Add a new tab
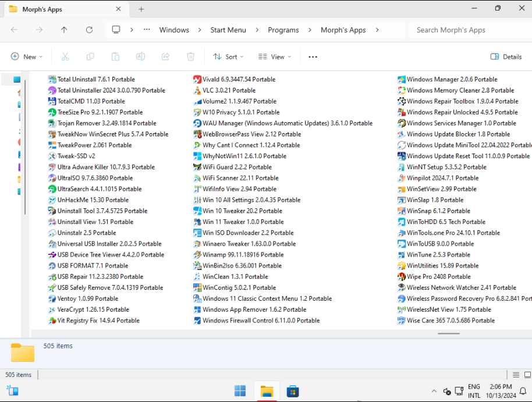The image size is (532, 402). [141, 9]
